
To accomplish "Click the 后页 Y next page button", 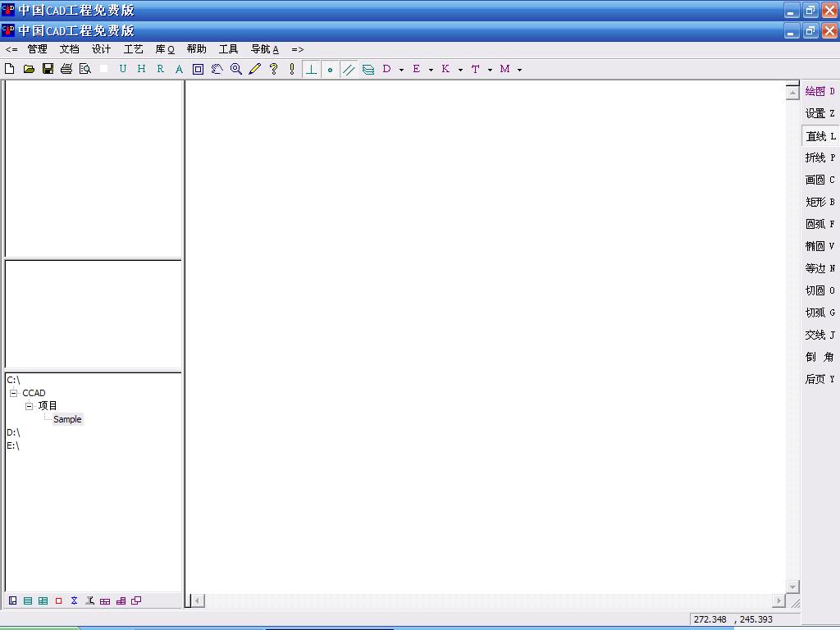I will pos(819,379).
